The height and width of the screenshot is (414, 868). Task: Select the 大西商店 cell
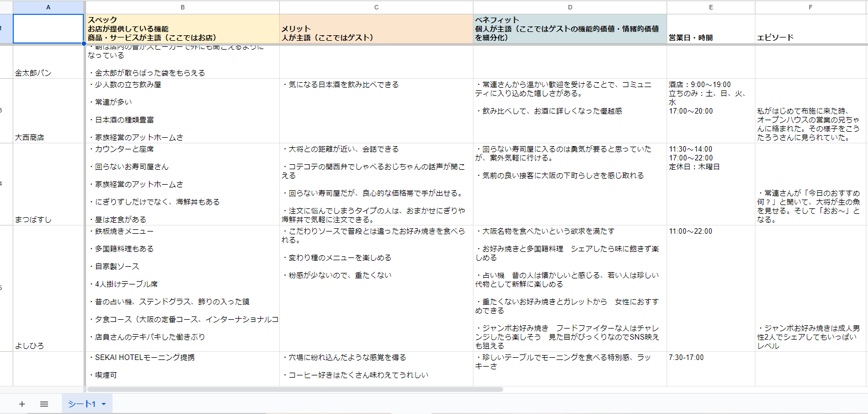point(49,111)
